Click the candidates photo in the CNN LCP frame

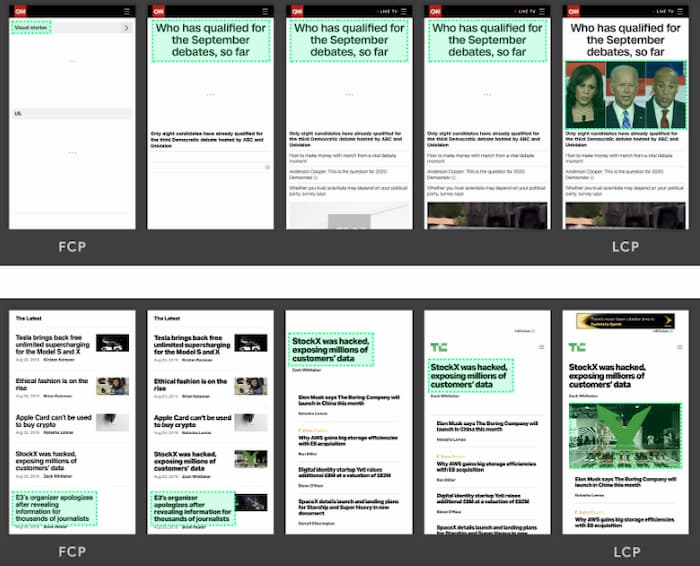pyautogui.click(x=625, y=95)
